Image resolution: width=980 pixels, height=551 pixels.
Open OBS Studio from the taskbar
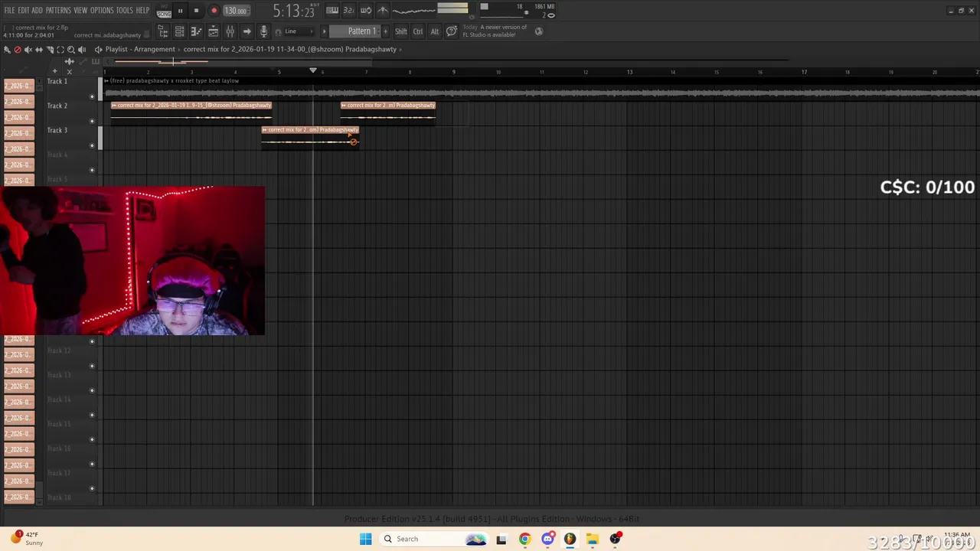coord(616,539)
